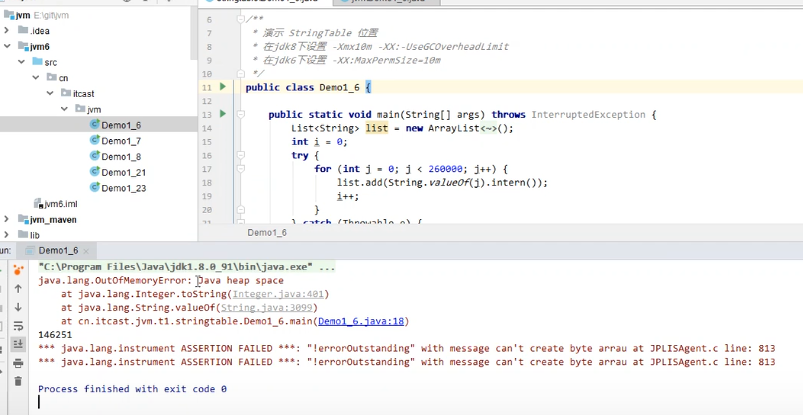Open String.java:3099 stack trace link

coord(267,307)
